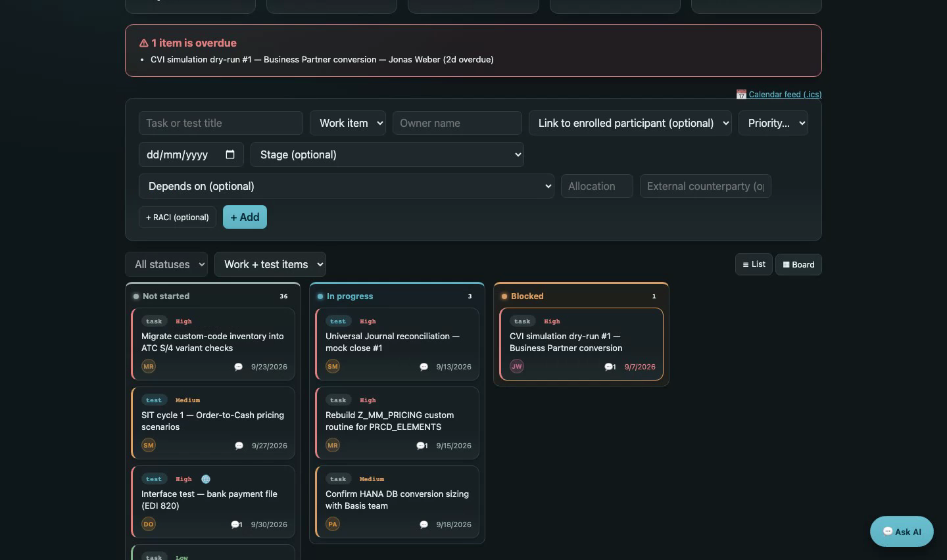
Task: Open comments on SIT cycle 1 card
Action: pyautogui.click(x=239, y=446)
